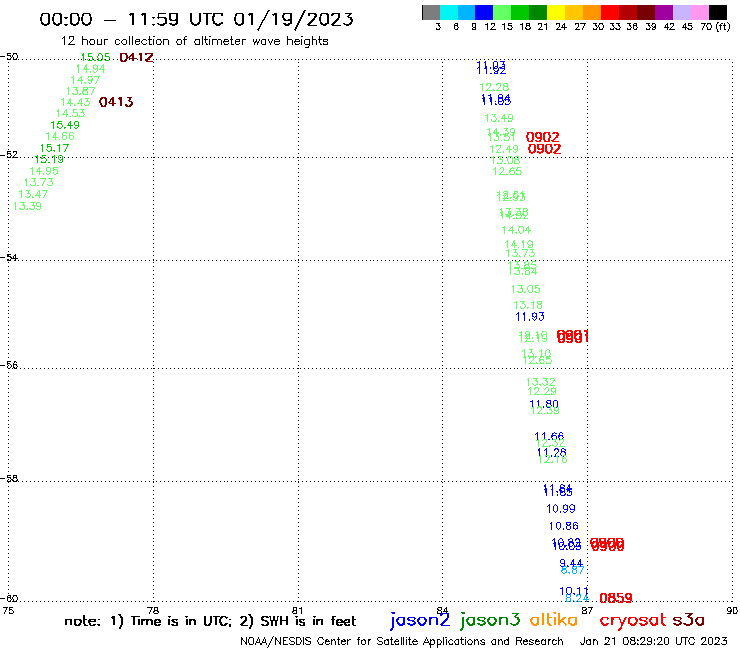Image resolution: width=740 pixels, height=650 pixels.
Task: Select the 13.47 wave height value
Action: [x=33, y=194]
